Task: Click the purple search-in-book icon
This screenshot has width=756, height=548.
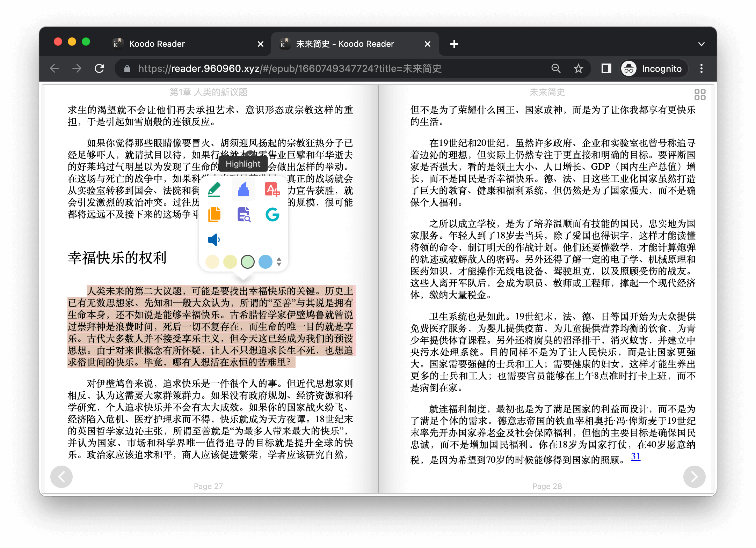Action: pyautogui.click(x=243, y=214)
